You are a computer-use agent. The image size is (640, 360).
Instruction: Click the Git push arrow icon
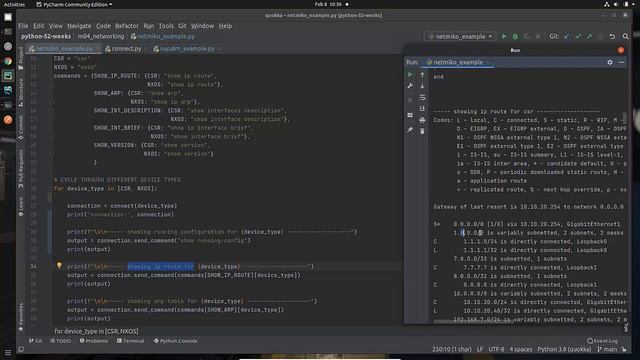[589, 36]
